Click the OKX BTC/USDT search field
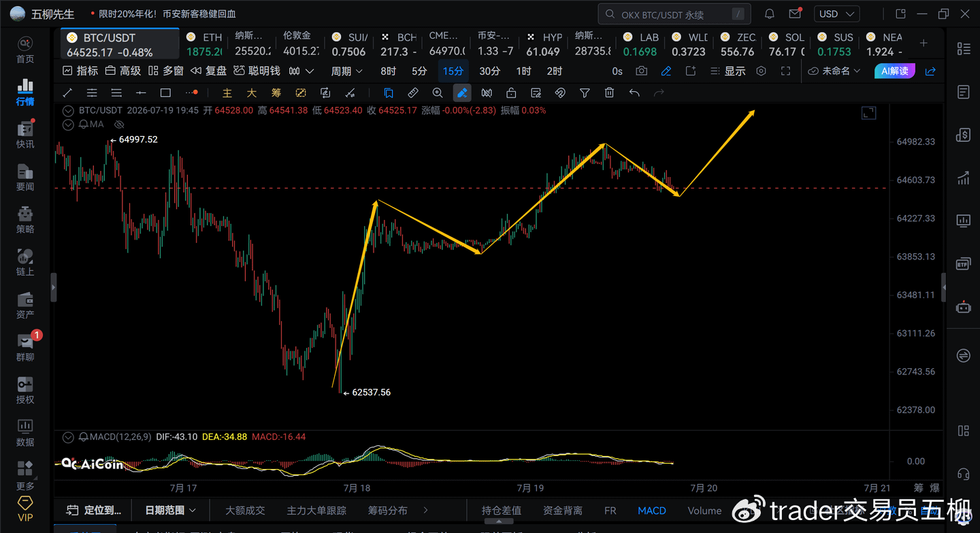Image resolution: width=980 pixels, height=533 pixels. 674,14
